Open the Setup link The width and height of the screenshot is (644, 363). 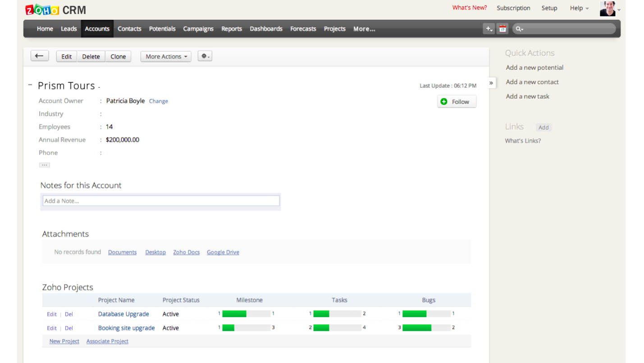(x=549, y=8)
